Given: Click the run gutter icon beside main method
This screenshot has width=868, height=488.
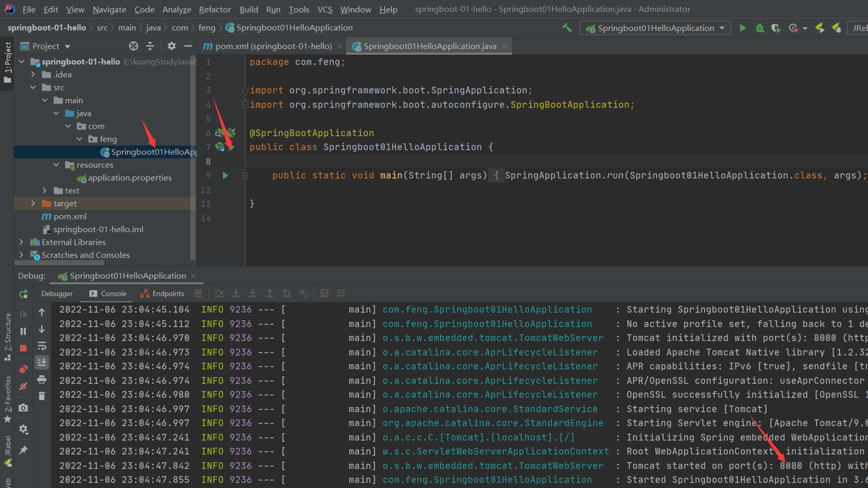Looking at the screenshot, I should coord(225,175).
